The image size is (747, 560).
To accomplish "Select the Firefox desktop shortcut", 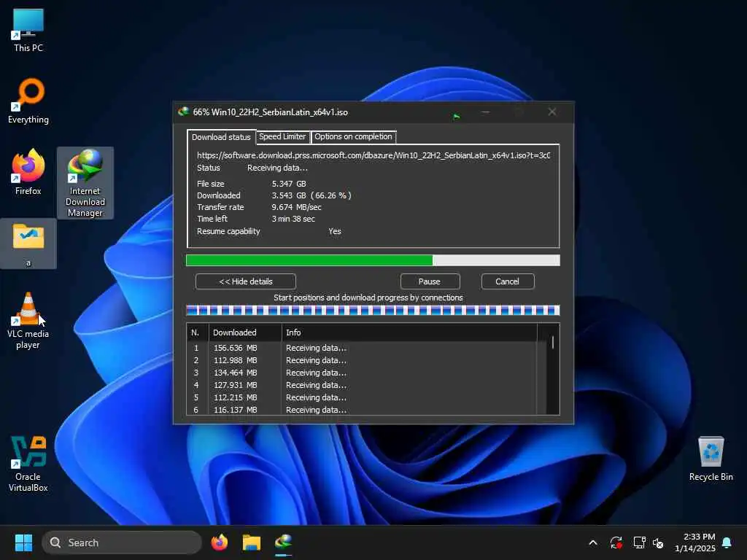I will coord(28,172).
